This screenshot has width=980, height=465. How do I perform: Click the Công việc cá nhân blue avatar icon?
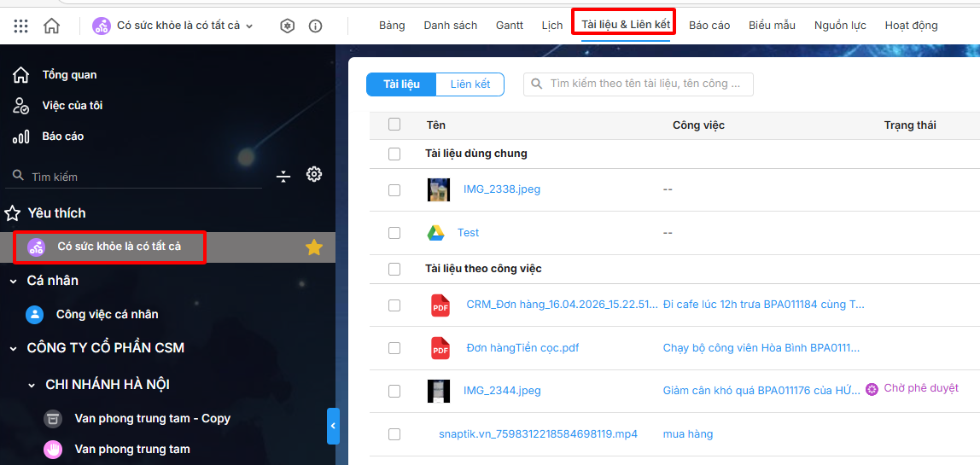34,314
